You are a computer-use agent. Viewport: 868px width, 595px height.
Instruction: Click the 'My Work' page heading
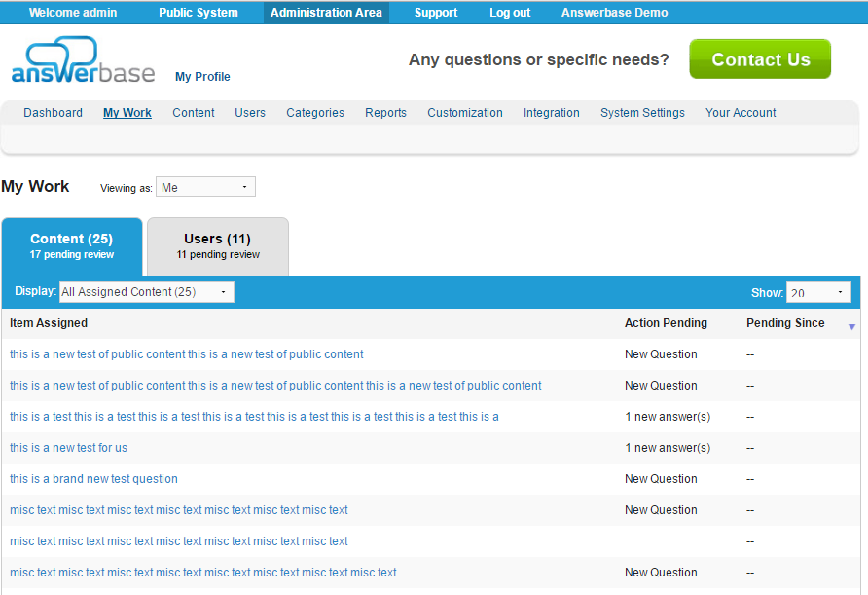point(35,186)
